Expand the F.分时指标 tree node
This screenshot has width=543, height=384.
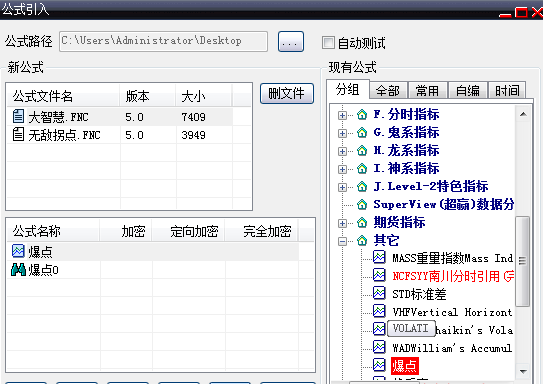[342, 115]
